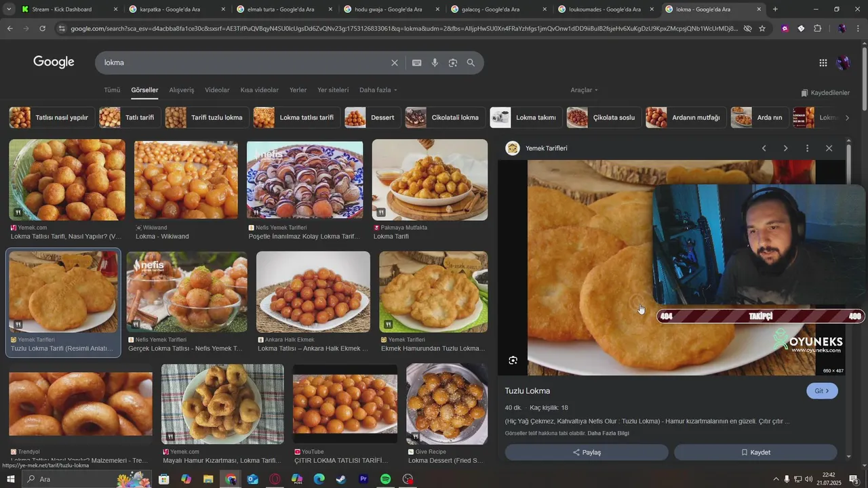Click the third-party cookies eye icon

[747, 28]
